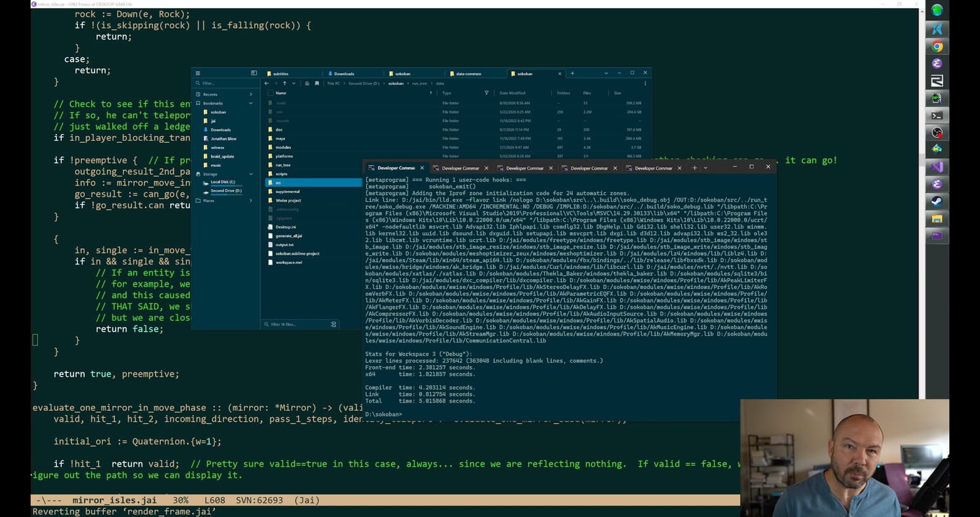Open a new terminal tab with plus
This screenshot has height=517, width=980.
pyautogui.click(x=695, y=168)
